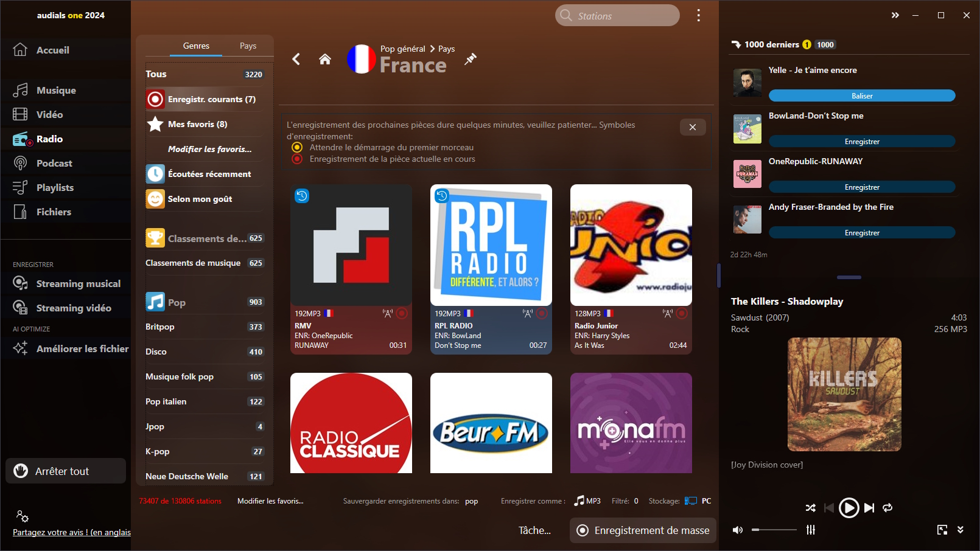
Task: Toggle recording on RPL RADIO station
Action: click(542, 313)
